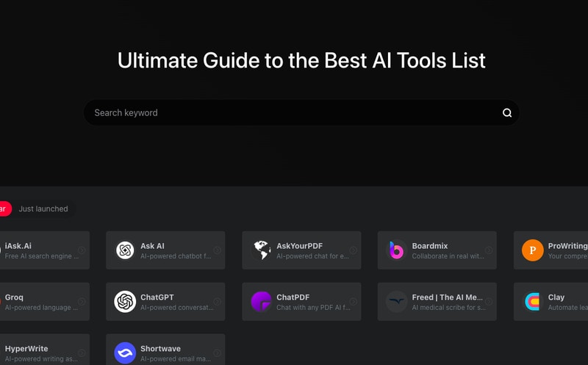Click the ChatPDF purple logo
Viewport: 588px width, 365px height.
[x=261, y=302]
